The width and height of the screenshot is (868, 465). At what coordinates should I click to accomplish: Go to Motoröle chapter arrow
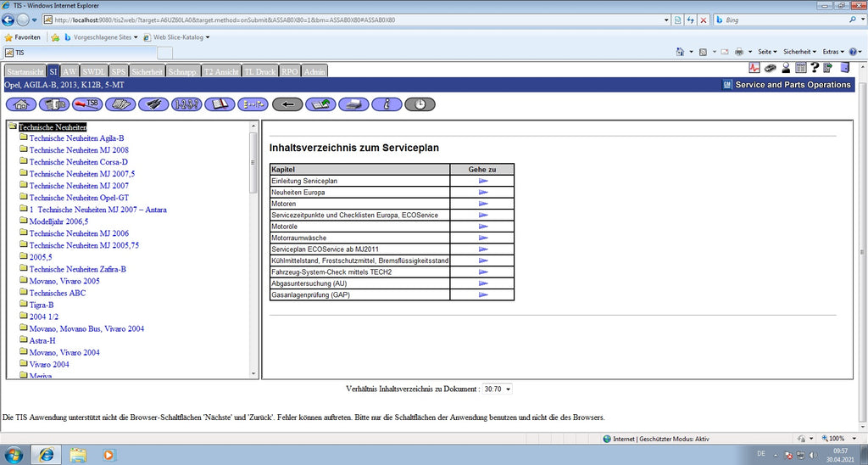pyautogui.click(x=482, y=226)
